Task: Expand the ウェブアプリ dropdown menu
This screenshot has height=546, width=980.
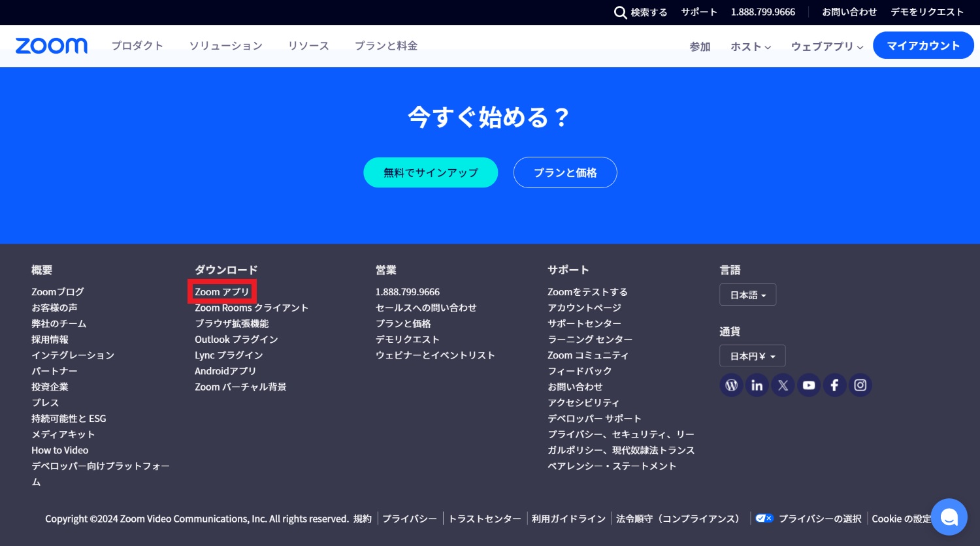Action: click(x=826, y=46)
